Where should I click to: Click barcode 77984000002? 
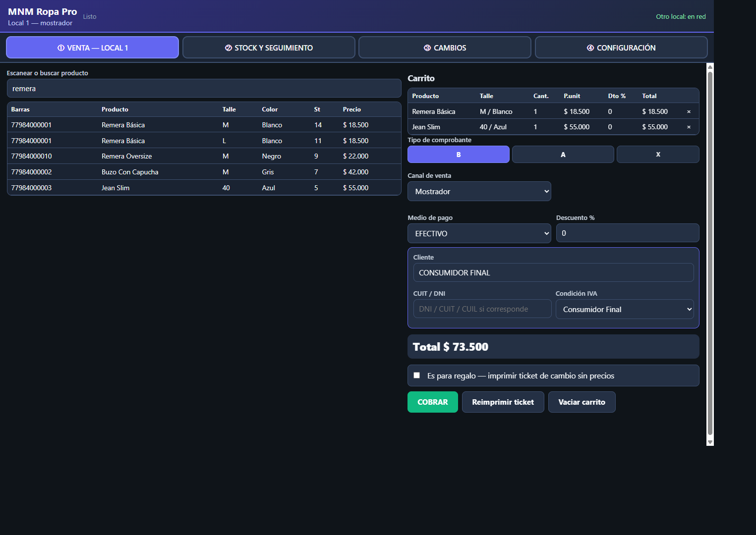pos(31,172)
